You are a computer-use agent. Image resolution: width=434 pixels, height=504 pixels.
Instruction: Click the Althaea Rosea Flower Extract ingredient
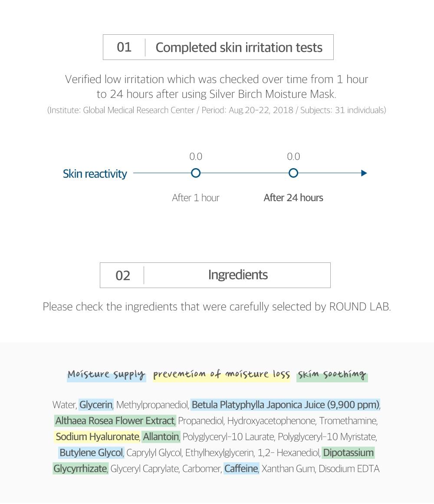coord(115,421)
